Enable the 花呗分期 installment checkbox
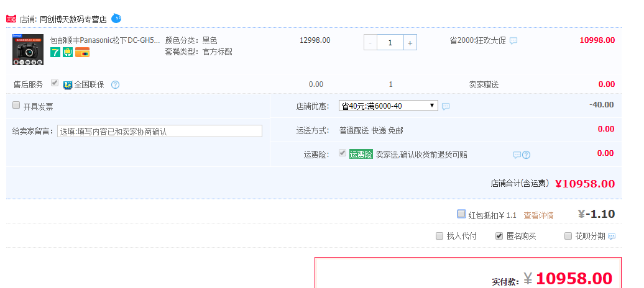 (568, 236)
